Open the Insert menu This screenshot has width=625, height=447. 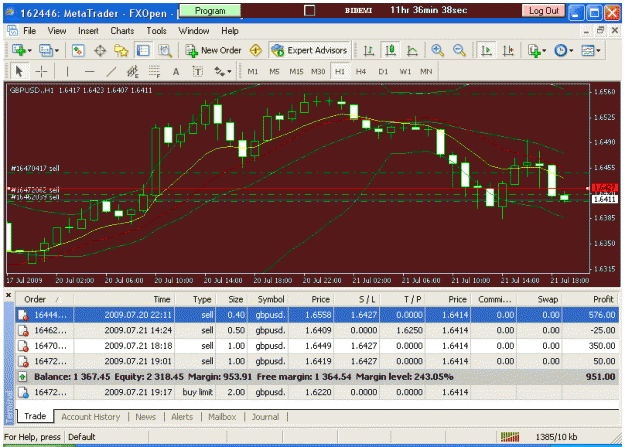(x=88, y=31)
